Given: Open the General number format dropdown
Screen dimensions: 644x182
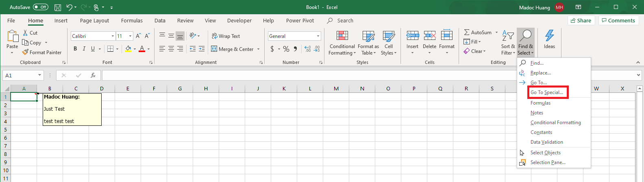Looking at the screenshot, I should (318, 36).
